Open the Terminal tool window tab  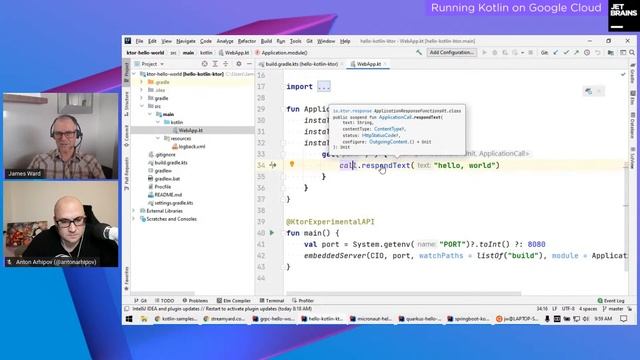(272, 300)
